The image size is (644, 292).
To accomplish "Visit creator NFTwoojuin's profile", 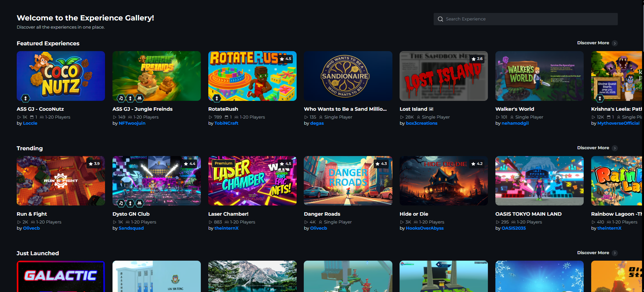I will 132,123.
